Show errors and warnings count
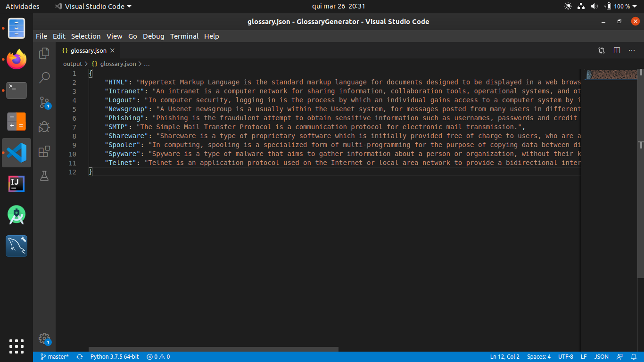Screen dimensions: 644x362 click(x=158, y=357)
